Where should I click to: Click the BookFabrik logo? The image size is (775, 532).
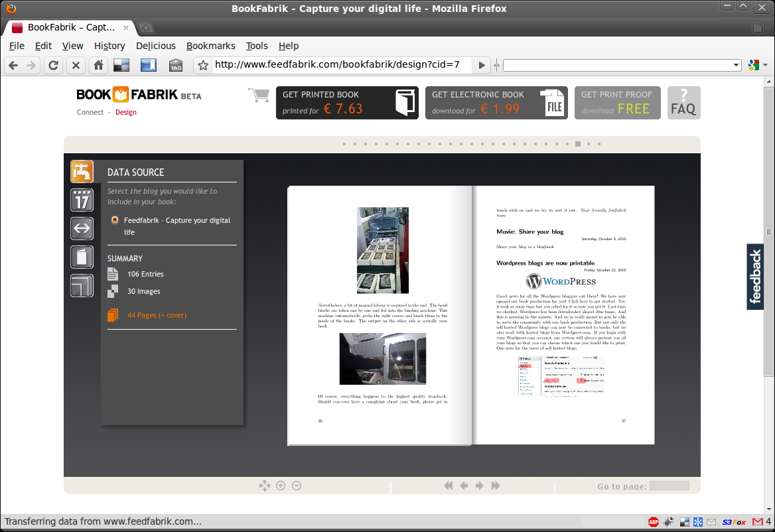pyautogui.click(x=139, y=94)
